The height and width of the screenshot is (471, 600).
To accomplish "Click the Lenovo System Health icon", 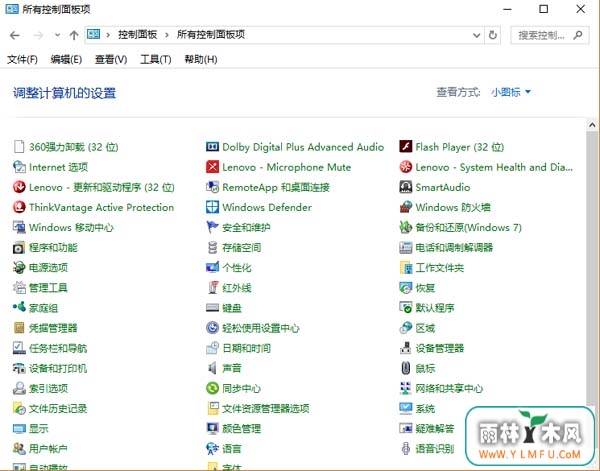I will point(406,167).
